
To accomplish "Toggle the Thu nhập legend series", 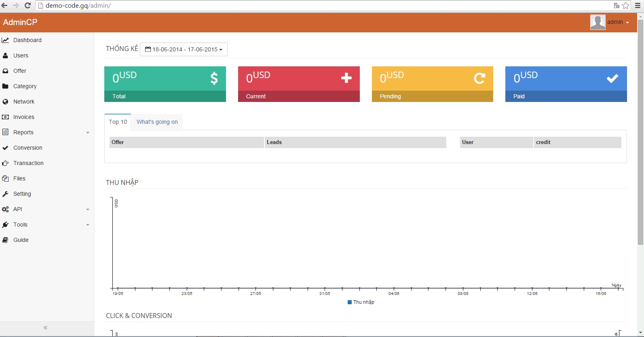I will click(361, 302).
